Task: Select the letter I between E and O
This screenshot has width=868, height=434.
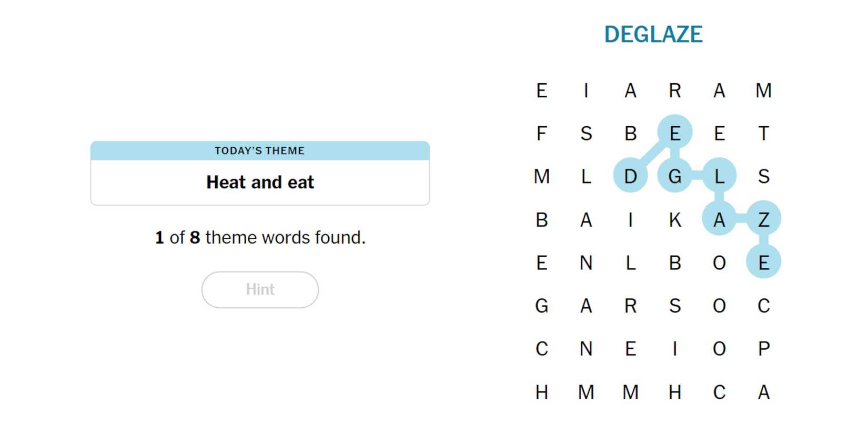Action: [675, 349]
